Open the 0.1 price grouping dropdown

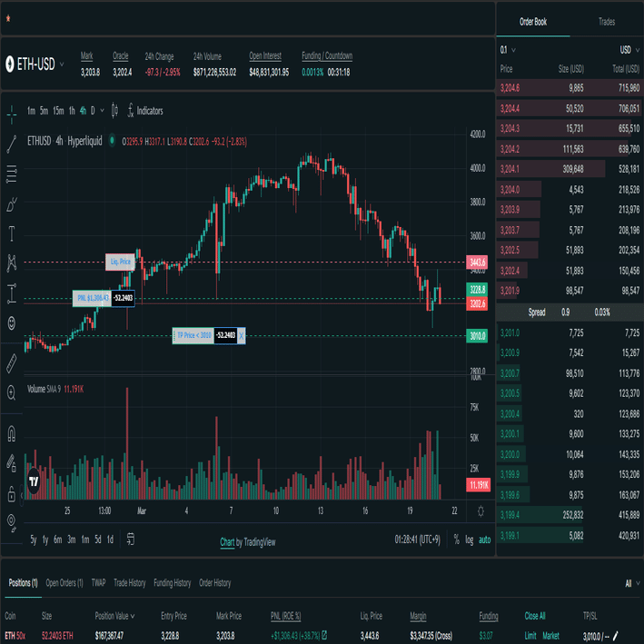[507, 50]
